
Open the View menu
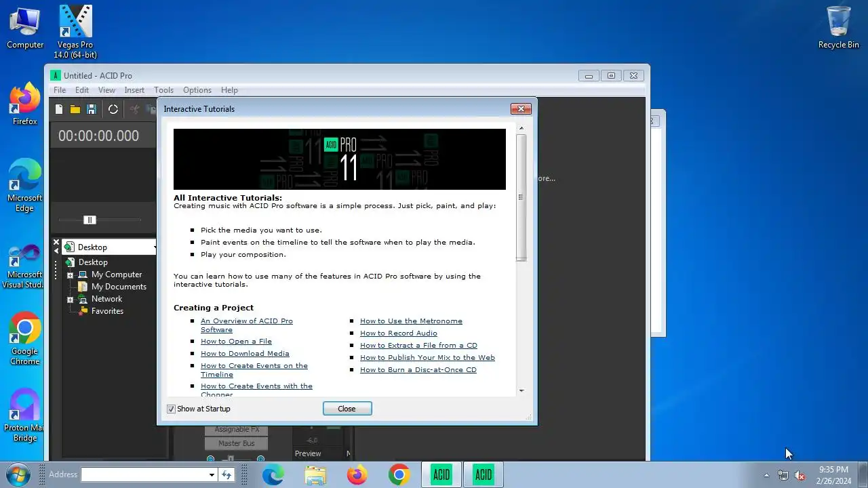point(106,90)
